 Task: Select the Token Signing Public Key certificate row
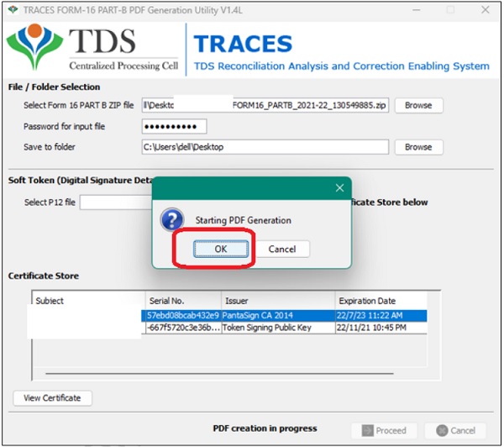284,328
